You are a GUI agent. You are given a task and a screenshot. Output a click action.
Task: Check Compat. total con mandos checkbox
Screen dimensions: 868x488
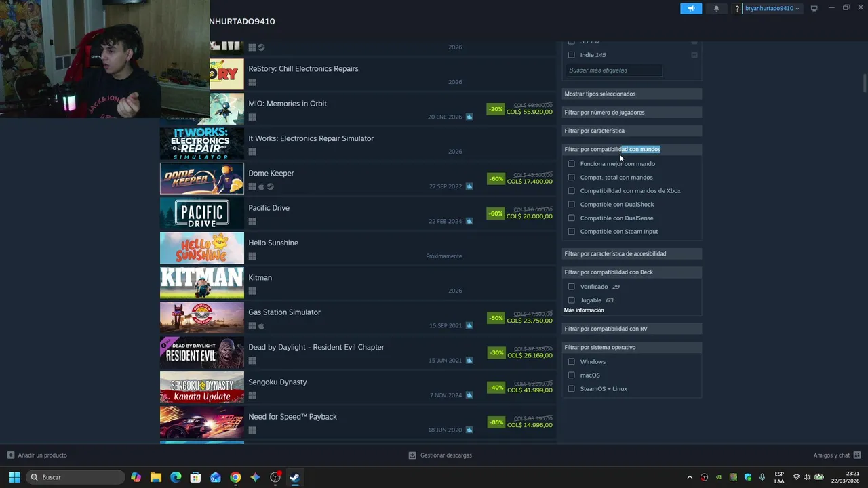point(571,177)
